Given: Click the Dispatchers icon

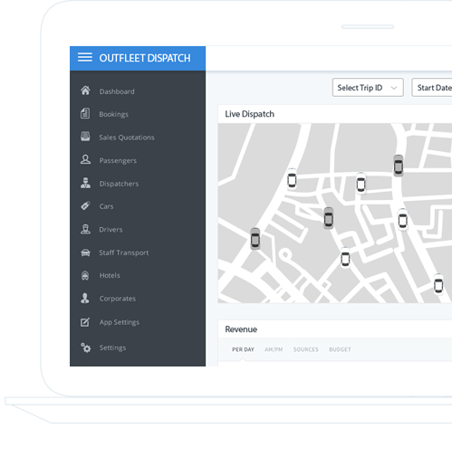Looking at the screenshot, I should tap(85, 183).
